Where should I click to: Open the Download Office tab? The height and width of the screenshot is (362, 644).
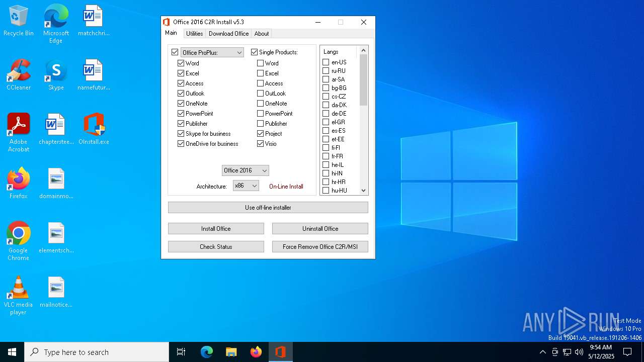coord(229,34)
